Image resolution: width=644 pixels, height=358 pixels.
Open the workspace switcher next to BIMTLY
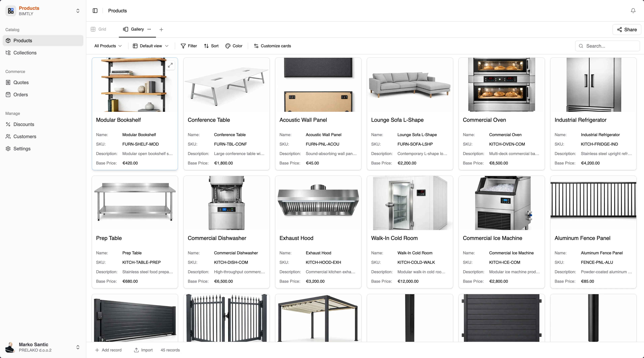point(78,11)
